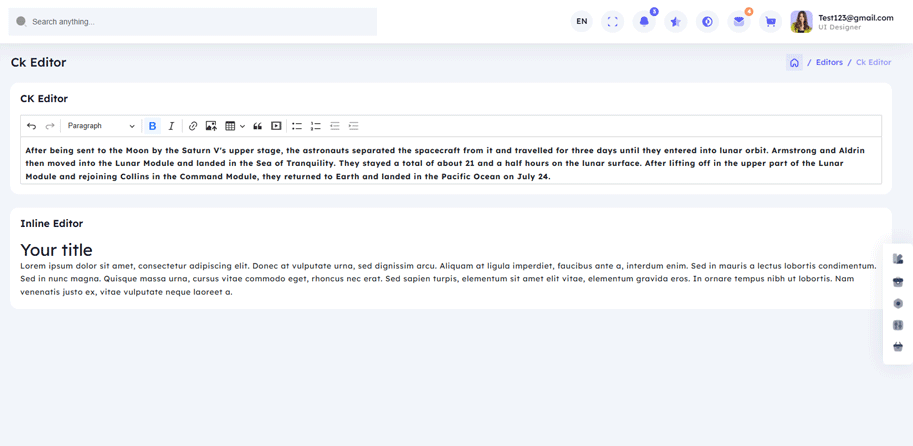Click the redo arrow in editor toolbar
The height and width of the screenshot is (446, 913).
[x=50, y=126]
